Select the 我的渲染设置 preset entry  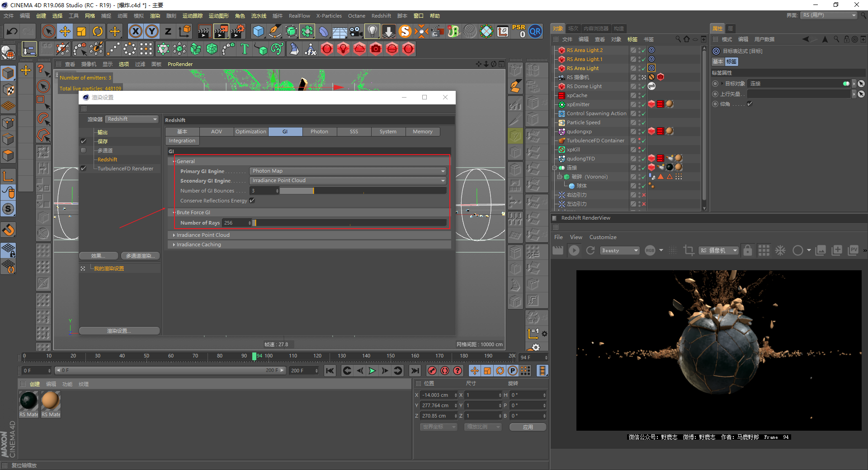pyautogui.click(x=108, y=268)
